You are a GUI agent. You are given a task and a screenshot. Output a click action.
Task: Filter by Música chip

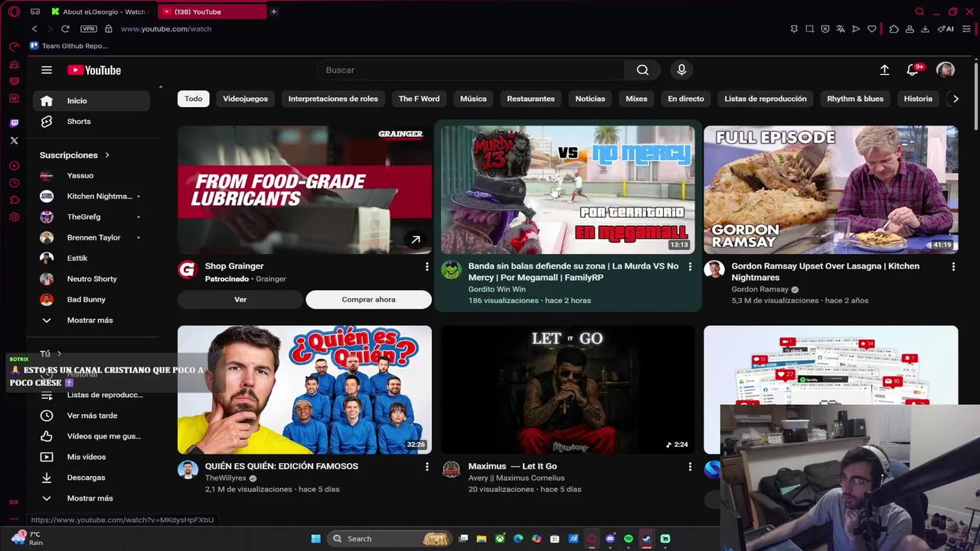(x=473, y=98)
